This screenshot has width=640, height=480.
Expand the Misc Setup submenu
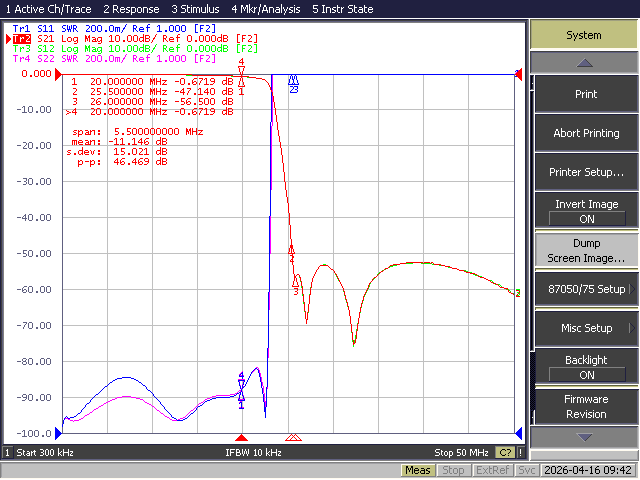586,328
